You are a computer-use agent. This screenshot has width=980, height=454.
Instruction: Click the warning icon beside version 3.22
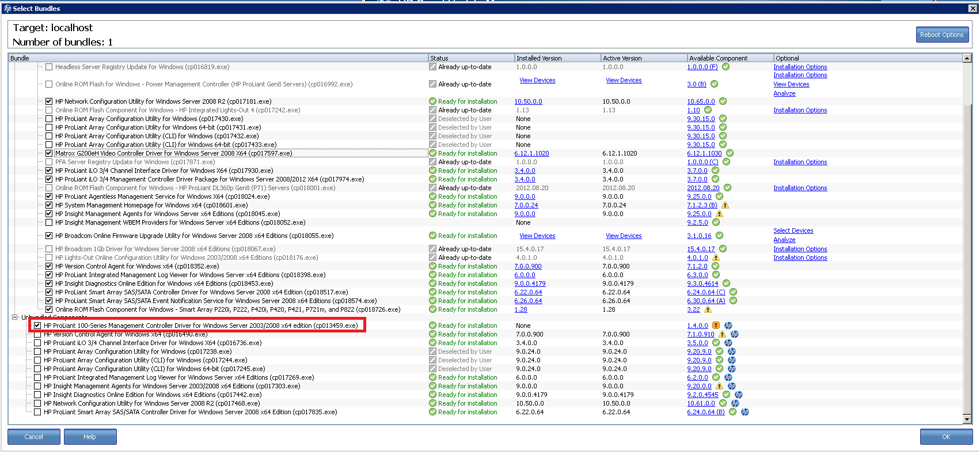pos(708,309)
